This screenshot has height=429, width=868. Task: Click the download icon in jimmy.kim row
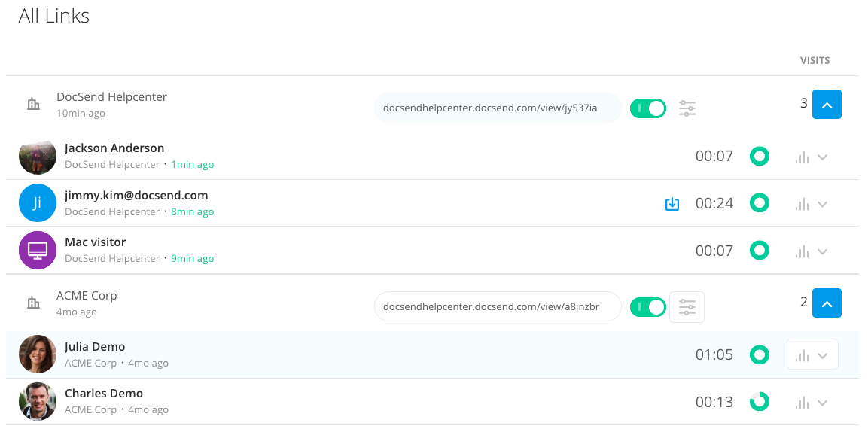(672, 204)
